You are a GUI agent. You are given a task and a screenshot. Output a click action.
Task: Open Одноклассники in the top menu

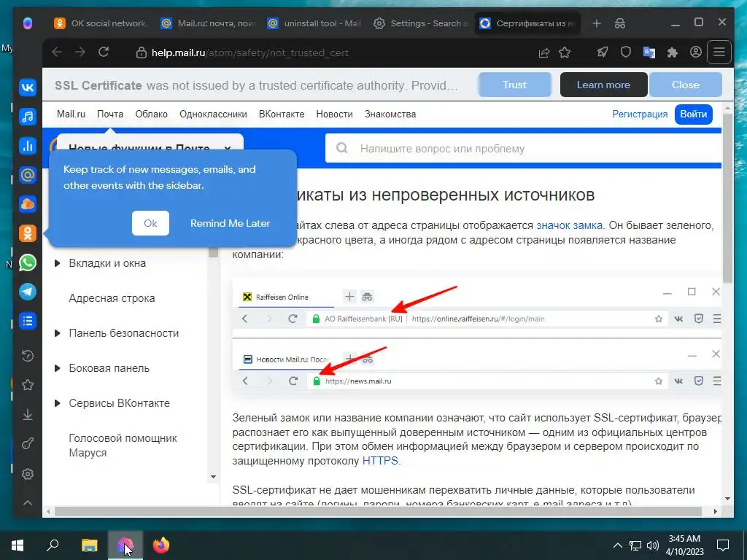pyautogui.click(x=213, y=114)
